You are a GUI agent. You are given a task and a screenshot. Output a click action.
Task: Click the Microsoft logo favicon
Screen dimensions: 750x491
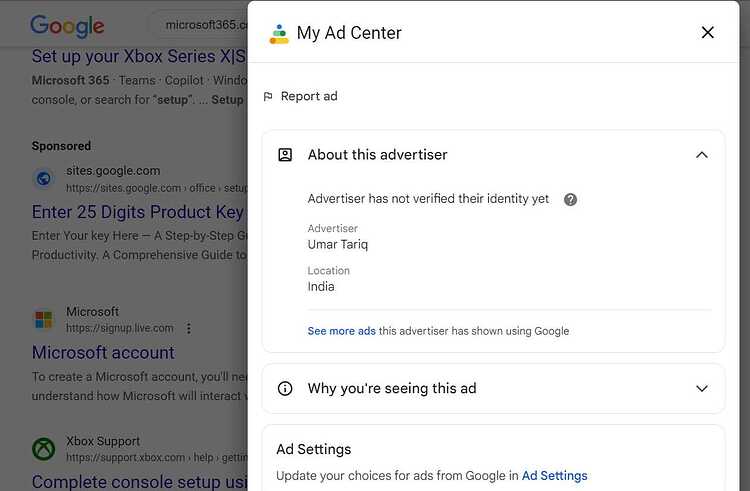(x=44, y=320)
